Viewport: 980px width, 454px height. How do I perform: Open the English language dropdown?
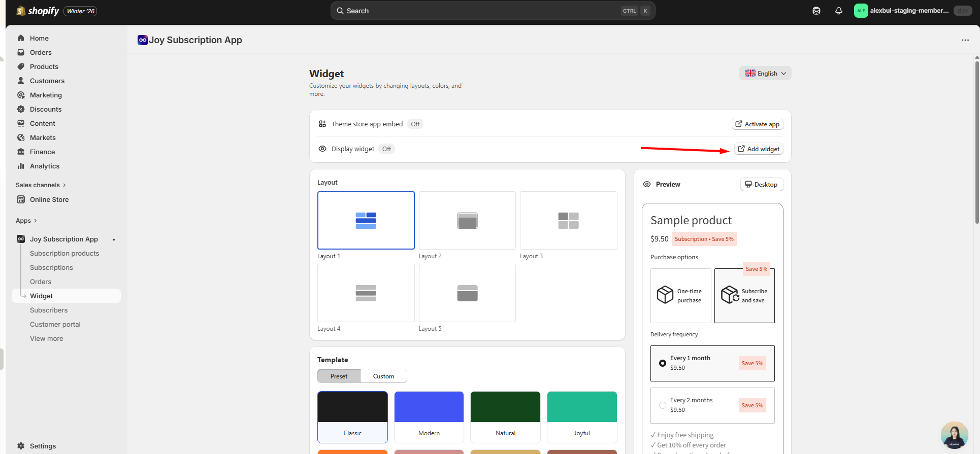click(765, 74)
